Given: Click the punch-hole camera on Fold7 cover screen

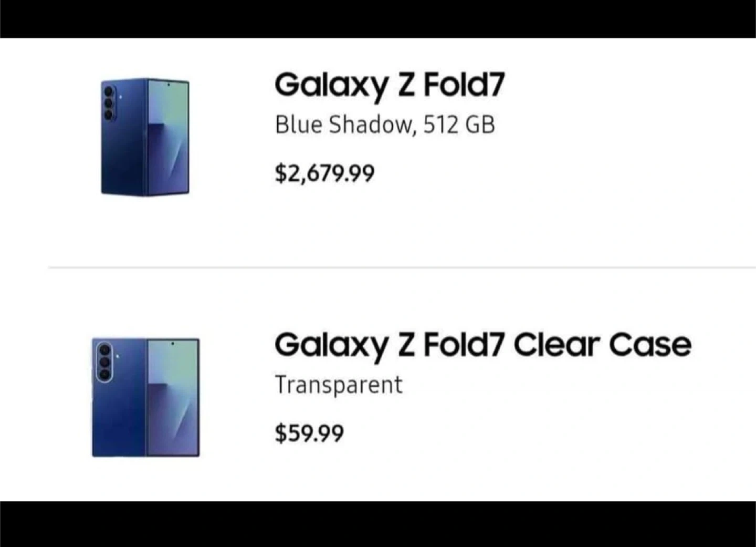Looking at the screenshot, I should coord(169,84).
